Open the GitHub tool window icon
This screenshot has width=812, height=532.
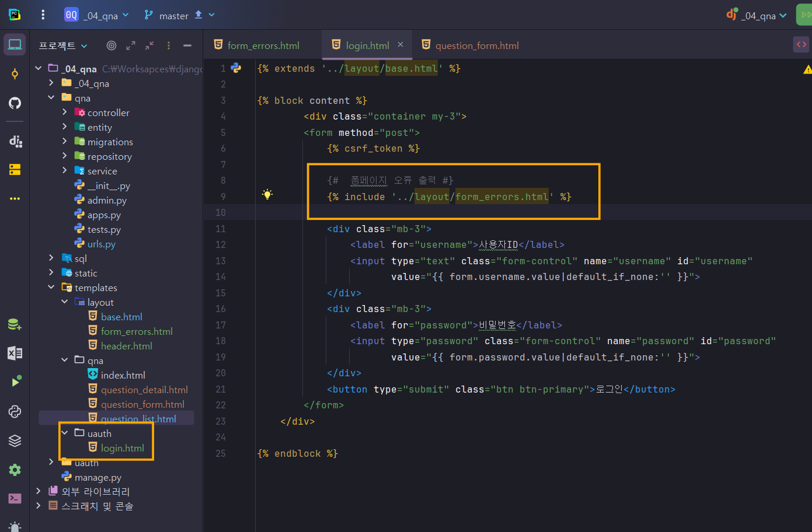coord(15,103)
